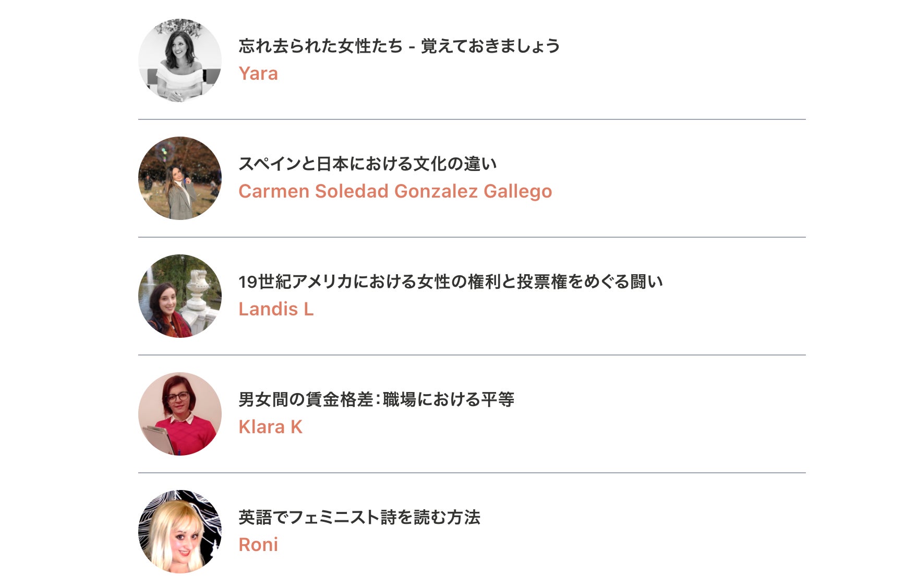Open lesson 忘れ去られた女性たち - 覚えておきましょう

pyautogui.click(x=399, y=46)
